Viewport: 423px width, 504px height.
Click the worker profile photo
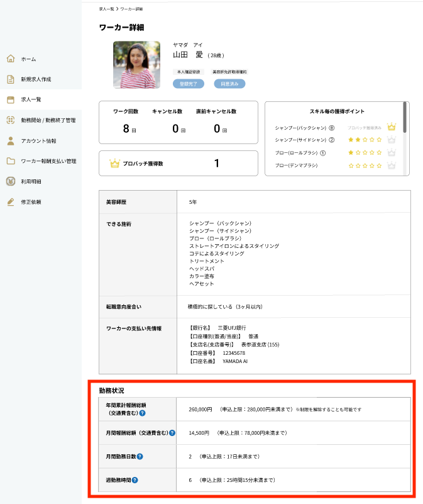(x=136, y=65)
